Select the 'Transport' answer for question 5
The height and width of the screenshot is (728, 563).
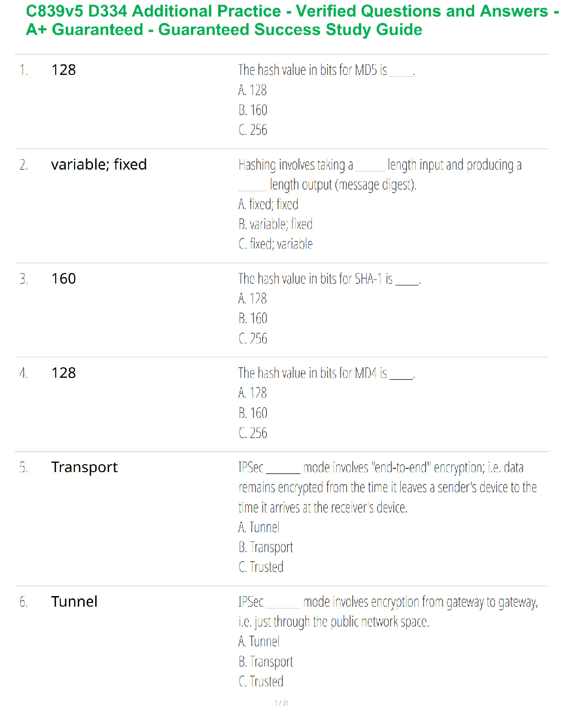85,467
